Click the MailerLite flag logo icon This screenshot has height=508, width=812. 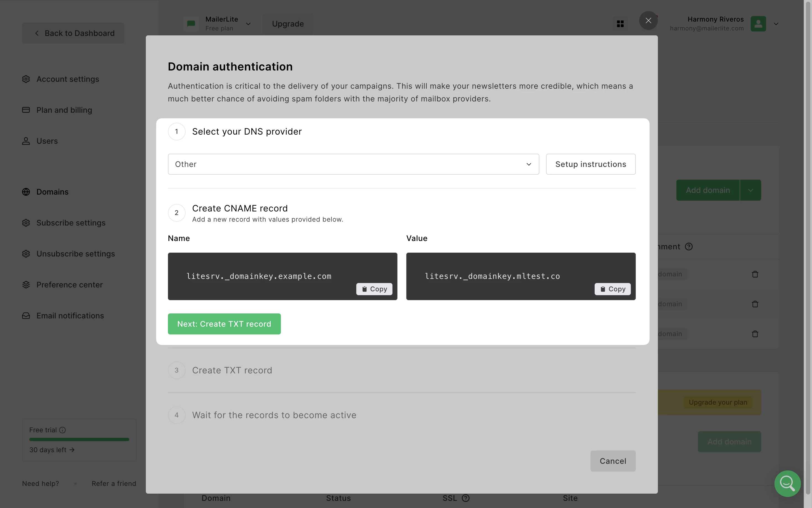pos(191,23)
